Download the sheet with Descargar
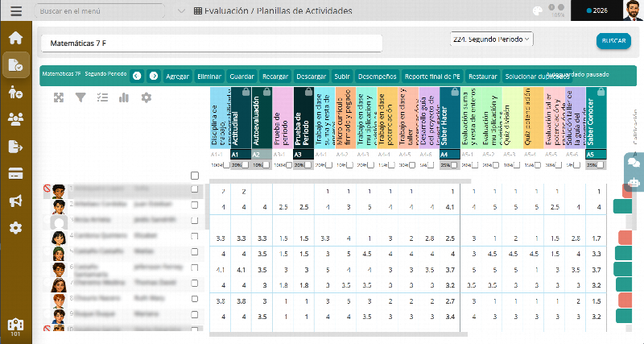This screenshot has width=644, height=344. click(312, 77)
